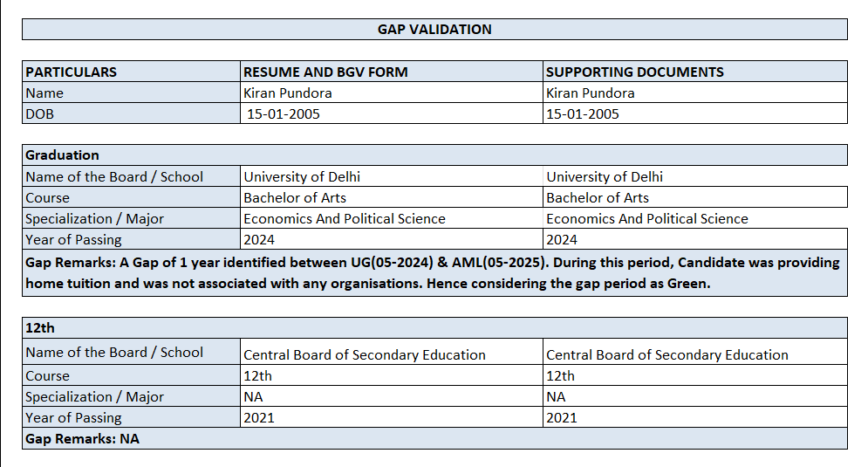
Task: Click the DOB label cell
Action: pyautogui.click(x=40, y=113)
